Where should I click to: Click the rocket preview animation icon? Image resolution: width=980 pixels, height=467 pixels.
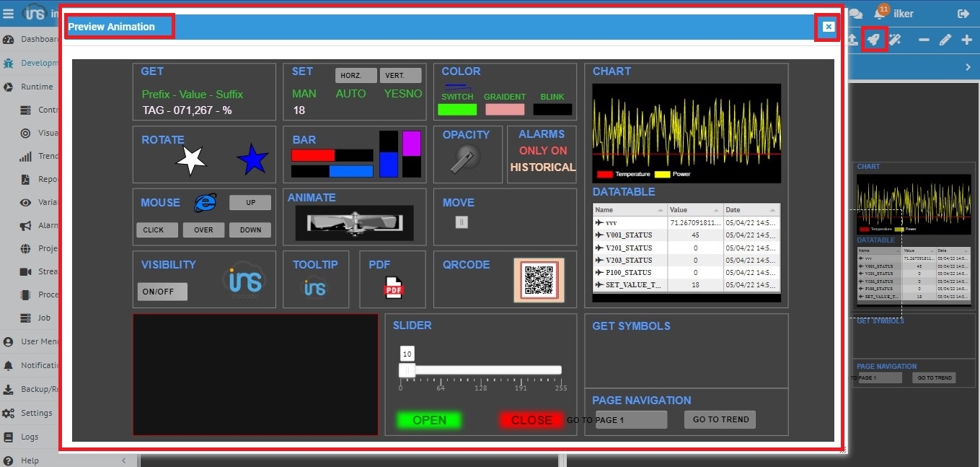click(874, 40)
